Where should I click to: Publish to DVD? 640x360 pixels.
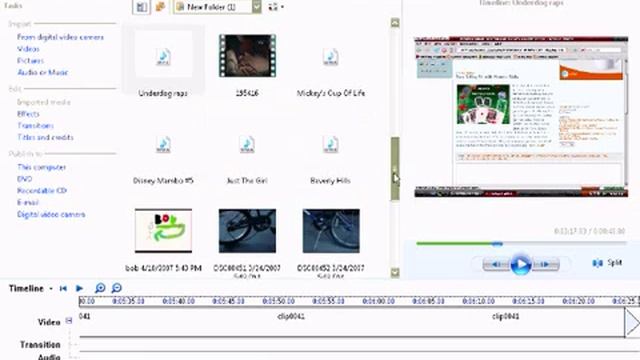[x=24, y=179]
